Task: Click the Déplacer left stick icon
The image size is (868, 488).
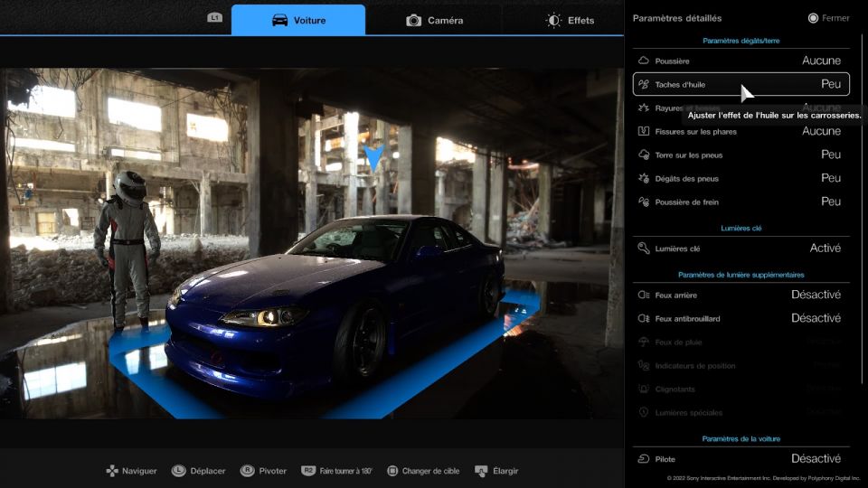Action: coord(178,470)
